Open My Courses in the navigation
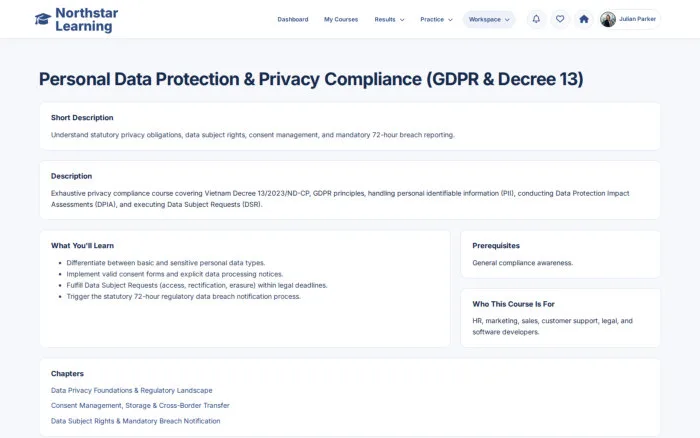Screen dimensions: 700x438 [x=341, y=19]
